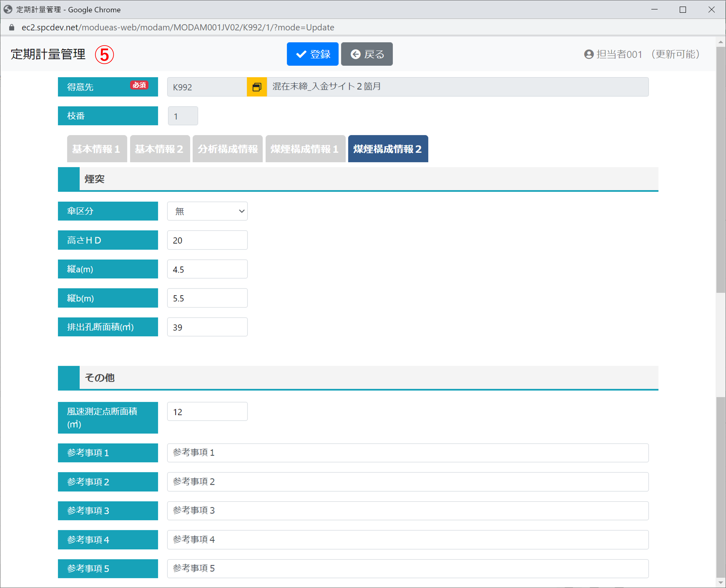Minimize the Chrome window
Viewport: 726px width, 588px height.
[655, 9]
